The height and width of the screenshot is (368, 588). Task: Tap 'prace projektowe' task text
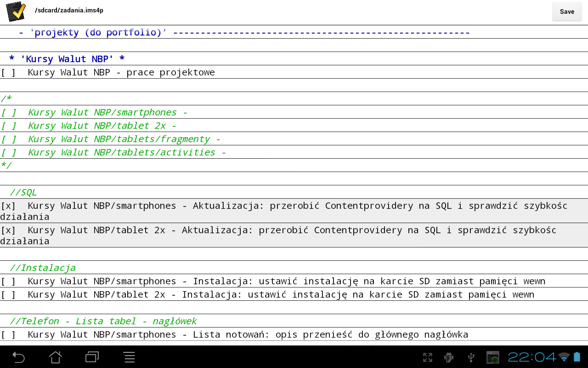click(x=170, y=73)
